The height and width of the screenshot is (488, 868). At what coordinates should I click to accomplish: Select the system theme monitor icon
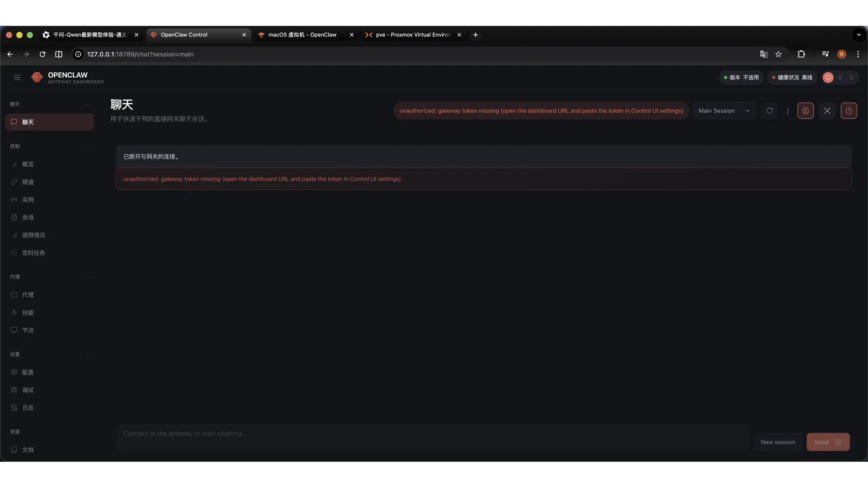coord(828,77)
